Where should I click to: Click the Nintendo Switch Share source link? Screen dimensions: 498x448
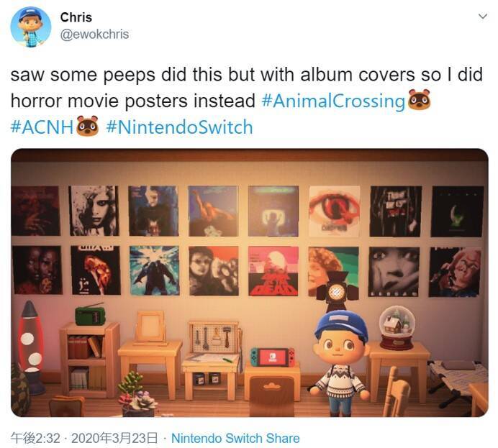coord(235,438)
